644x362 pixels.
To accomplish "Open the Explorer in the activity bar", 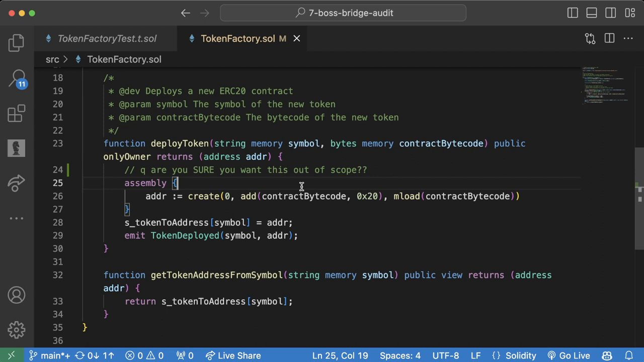I will click(16, 43).
